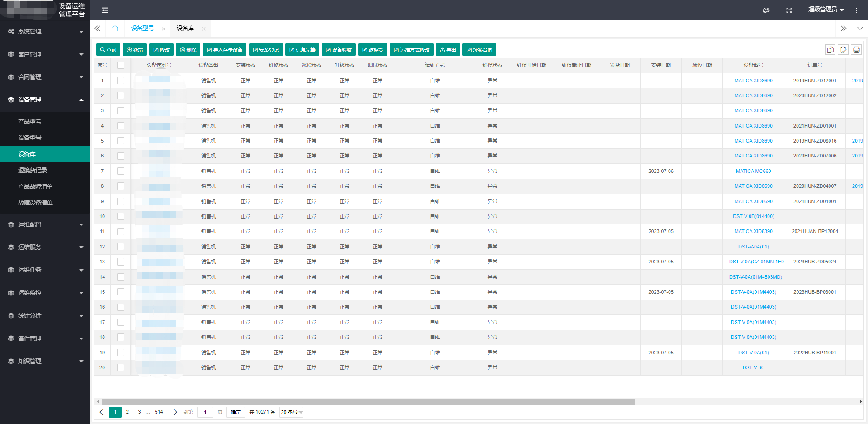Go to last page 514
The image size is (868, 424).
tap(159, 412)
